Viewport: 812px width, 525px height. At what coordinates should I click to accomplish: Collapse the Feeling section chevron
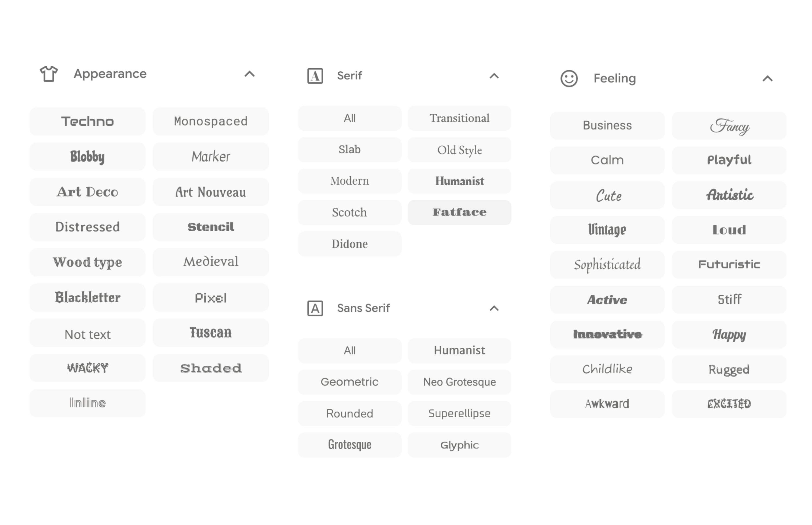(x=767, y=78)
